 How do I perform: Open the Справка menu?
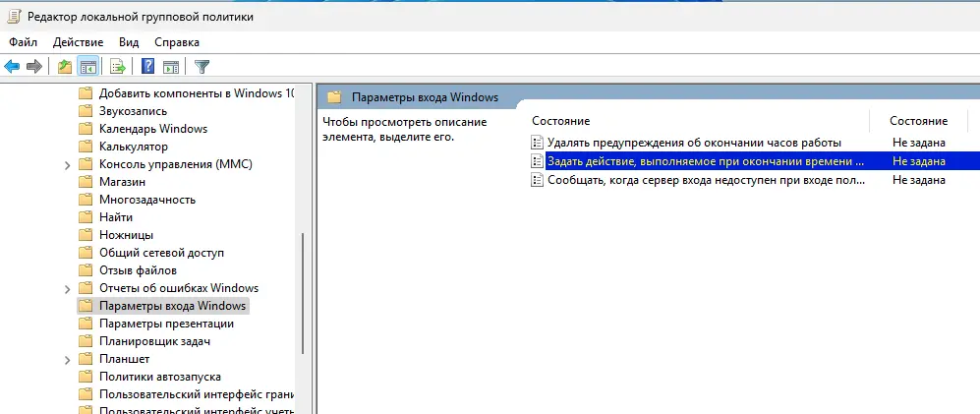tap(177, 42)
